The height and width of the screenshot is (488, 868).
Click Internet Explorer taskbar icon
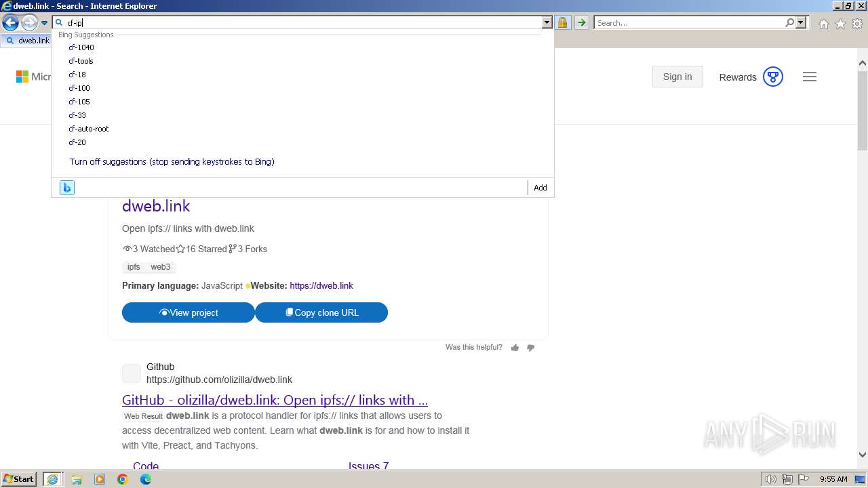coord(52,479)
